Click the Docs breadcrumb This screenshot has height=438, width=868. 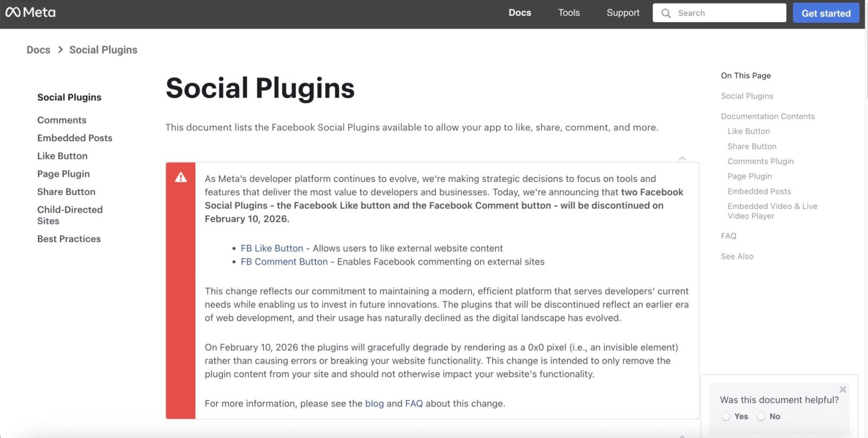39,50
